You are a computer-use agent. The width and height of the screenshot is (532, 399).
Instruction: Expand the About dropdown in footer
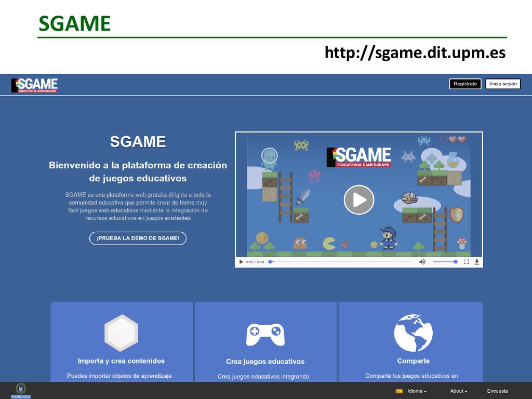pos(458,391)
